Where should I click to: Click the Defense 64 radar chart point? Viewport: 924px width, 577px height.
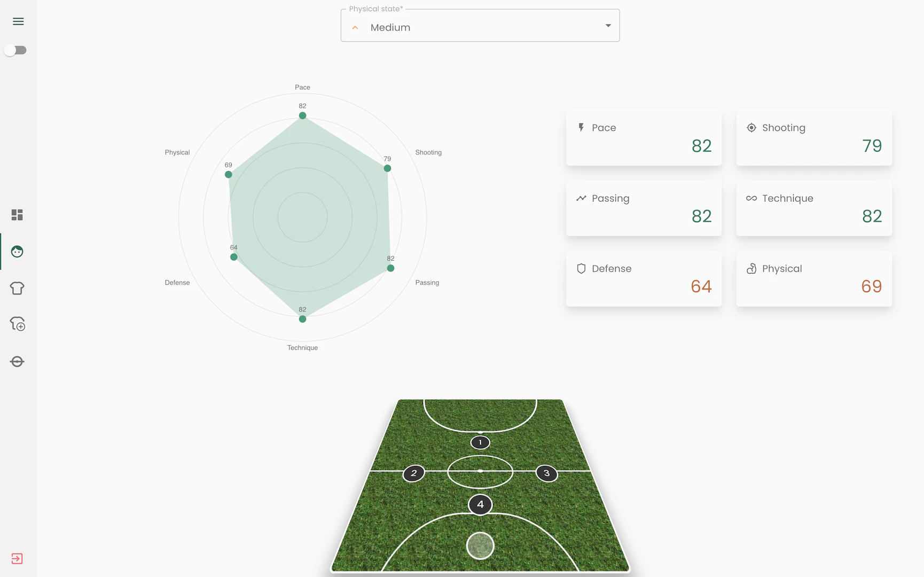pos(234,257)
